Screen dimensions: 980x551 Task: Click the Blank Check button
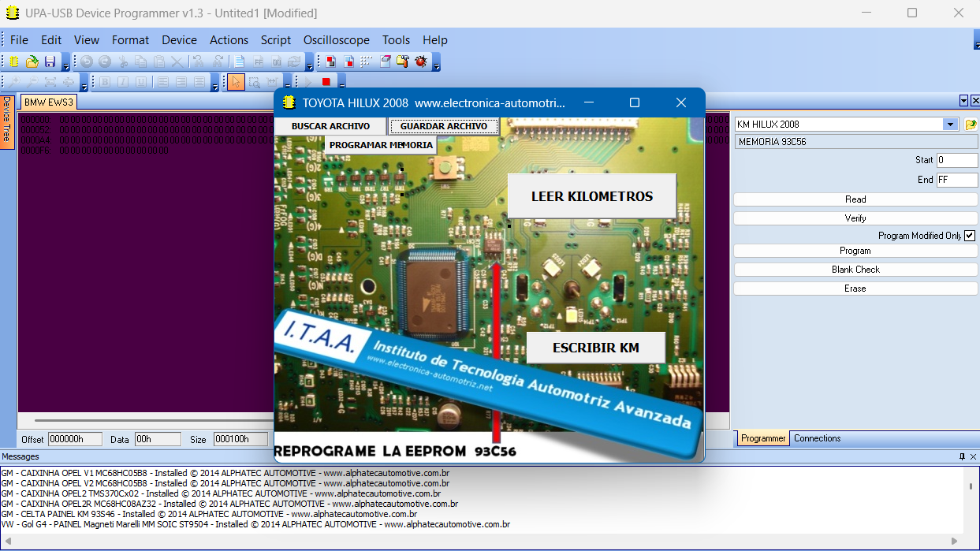[x=855, y=270]
